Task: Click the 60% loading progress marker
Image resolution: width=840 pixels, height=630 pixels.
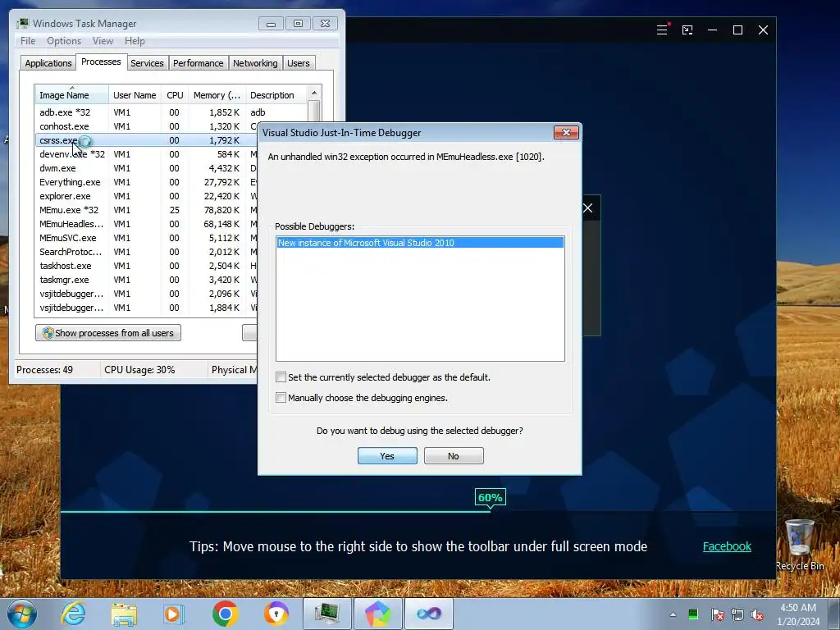Action: (x=491, y=498)
